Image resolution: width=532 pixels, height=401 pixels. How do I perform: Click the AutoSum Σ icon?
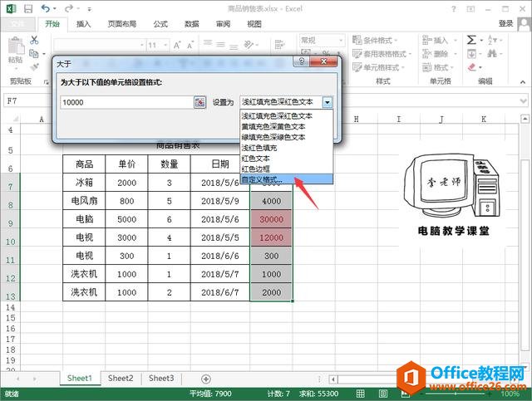(x=471, y=40)
